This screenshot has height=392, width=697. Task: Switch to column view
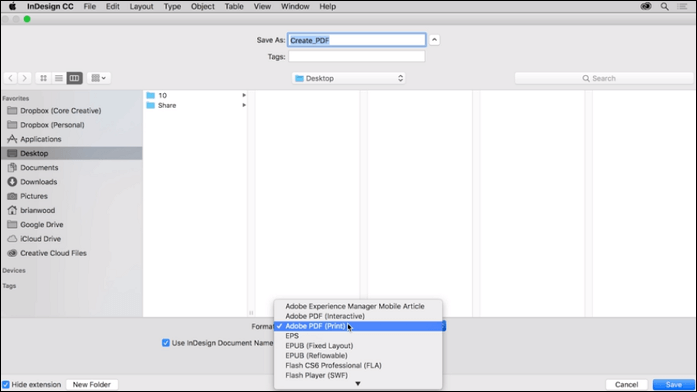(74, 78)
